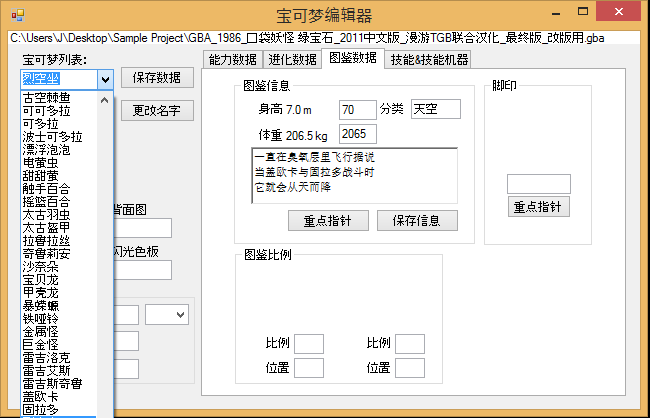The width and height of the screenshot is (650, 418).
Task: Select 沙奈朵 in the list
Action: (59, 267)
